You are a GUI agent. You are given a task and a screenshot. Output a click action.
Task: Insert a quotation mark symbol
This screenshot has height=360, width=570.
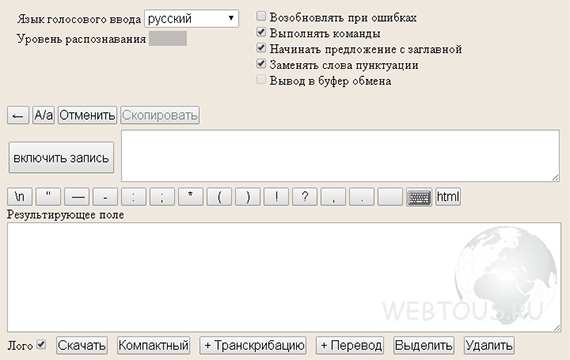[x=48, y=197]
